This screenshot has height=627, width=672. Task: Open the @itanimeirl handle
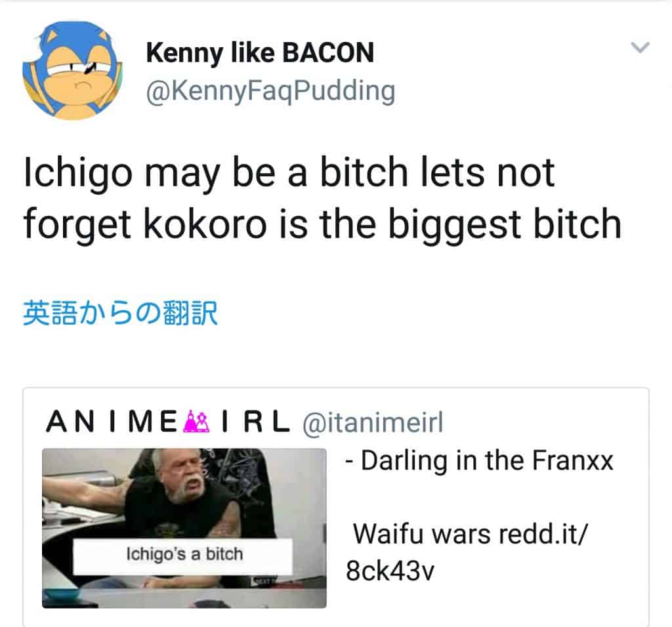point(373,422)
